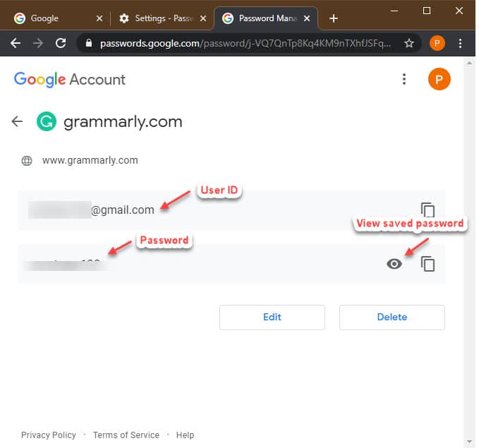Reload the page with the refresh icon
The height and width of the screenshot is (448, 479).
(x=61, y=43)
